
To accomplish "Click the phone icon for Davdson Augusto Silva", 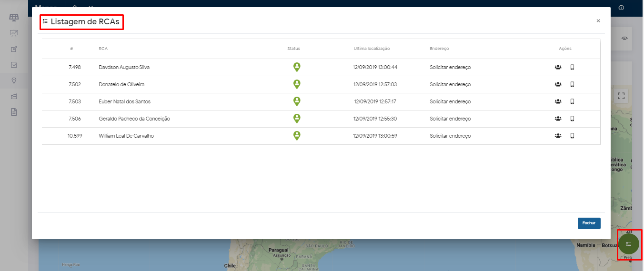I will [572, 67].
